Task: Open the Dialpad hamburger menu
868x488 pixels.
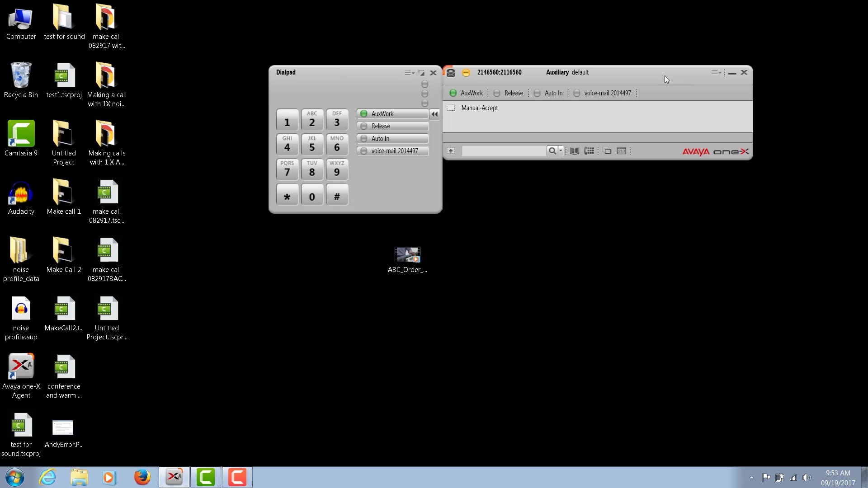Action: 409,73
